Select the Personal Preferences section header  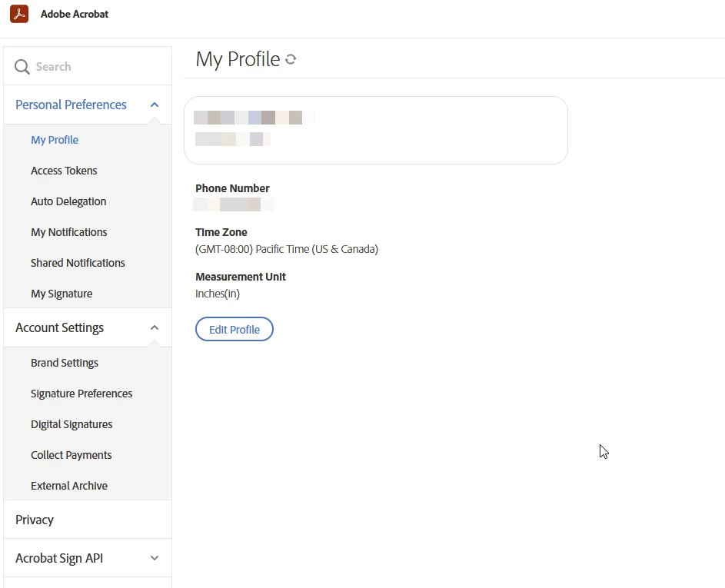point(88,105)
